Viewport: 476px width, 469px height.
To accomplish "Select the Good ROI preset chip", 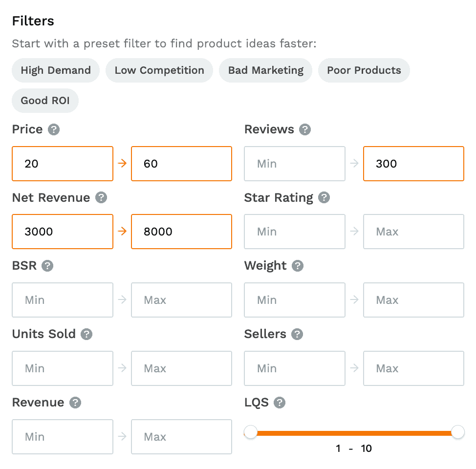I will [45, 101].
